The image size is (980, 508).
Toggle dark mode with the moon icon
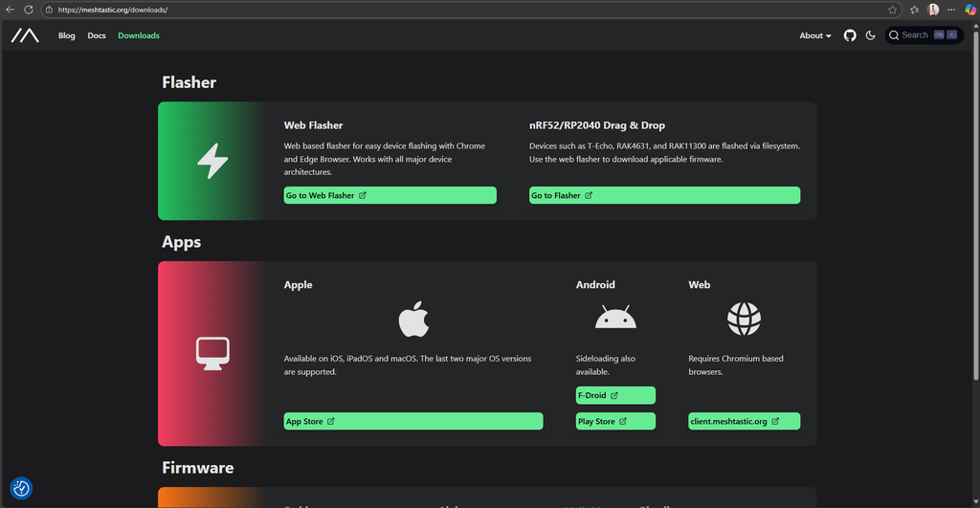[870, 35]
